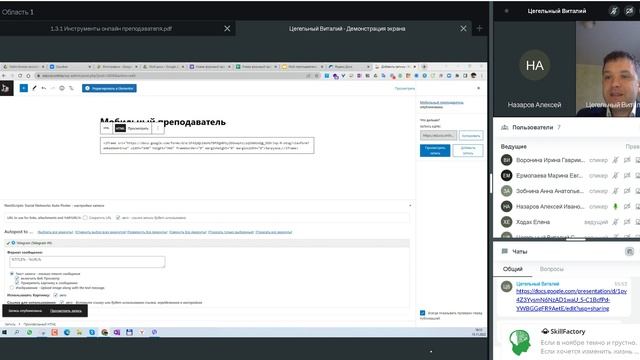Click microphone icon in Воронина Ирина row
Viewport: 640px width, 360px height.
(x=615, y=160)
